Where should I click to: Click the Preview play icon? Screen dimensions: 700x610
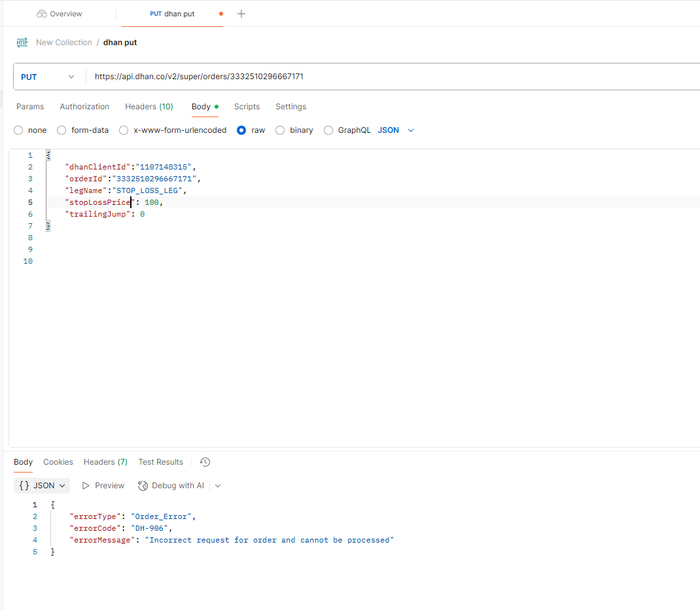pyautogui.click(x=86, y=486)
